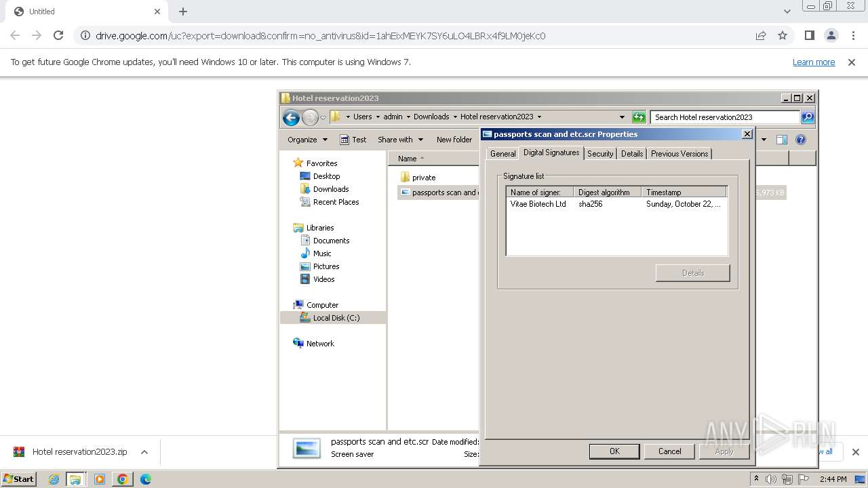This screenshot has height=488, width=868.
Task: Open Recent Places in navigation pane
Action: pos(336,202)
